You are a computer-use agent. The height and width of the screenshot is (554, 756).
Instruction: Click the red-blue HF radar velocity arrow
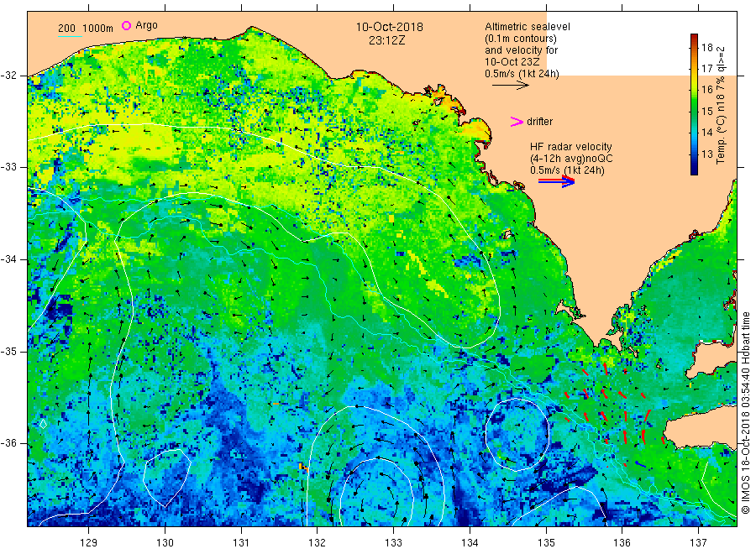coord(556,181)
